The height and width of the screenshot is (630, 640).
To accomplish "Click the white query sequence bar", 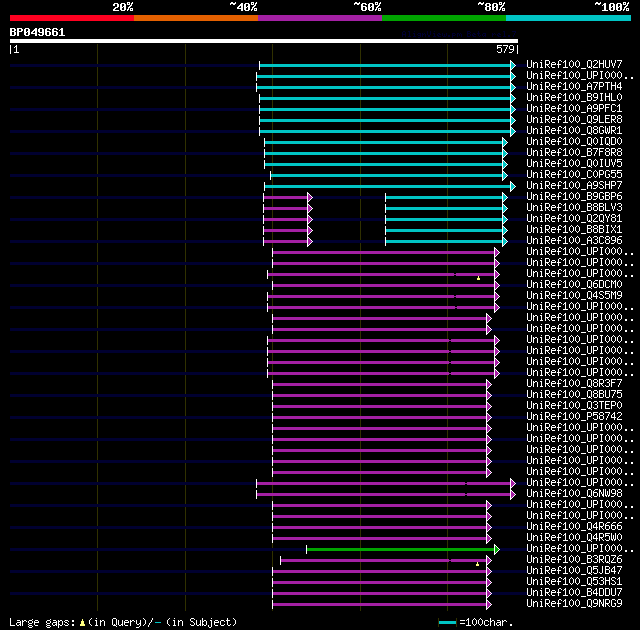I will click(264, 41).
